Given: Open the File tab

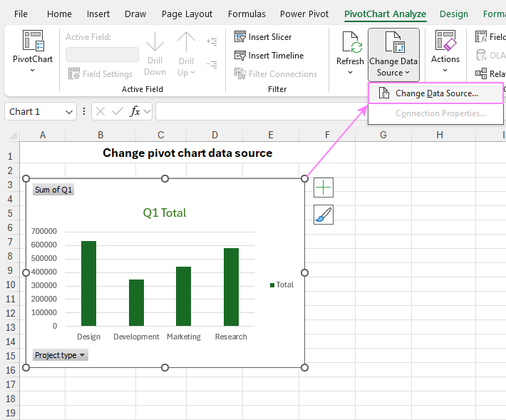Looking at the screenshot, I should click(21, 14).
